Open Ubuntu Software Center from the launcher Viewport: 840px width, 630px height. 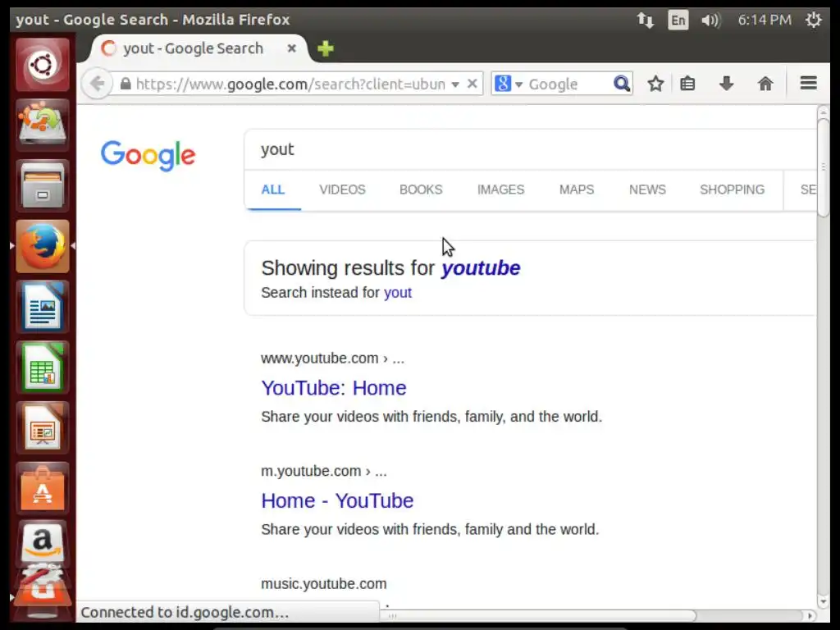click(x=43, y=489)
